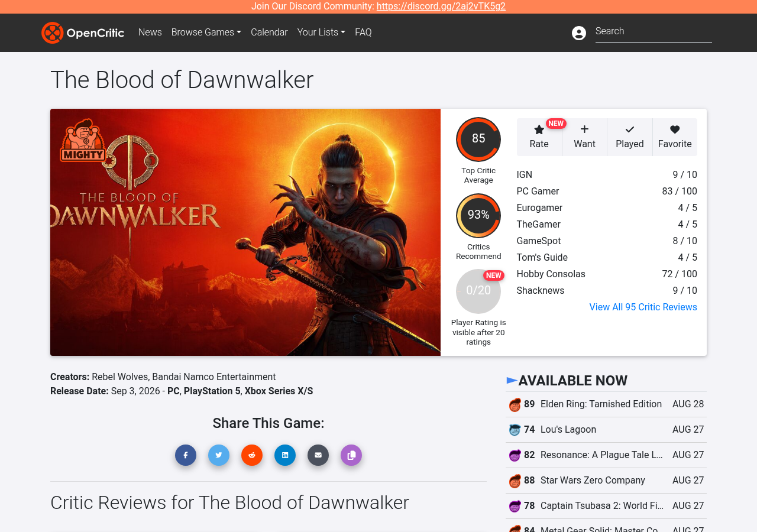757x532 pixels.
Task: Click the Elden Ring tier icon
Action: (x=515, y=405)
